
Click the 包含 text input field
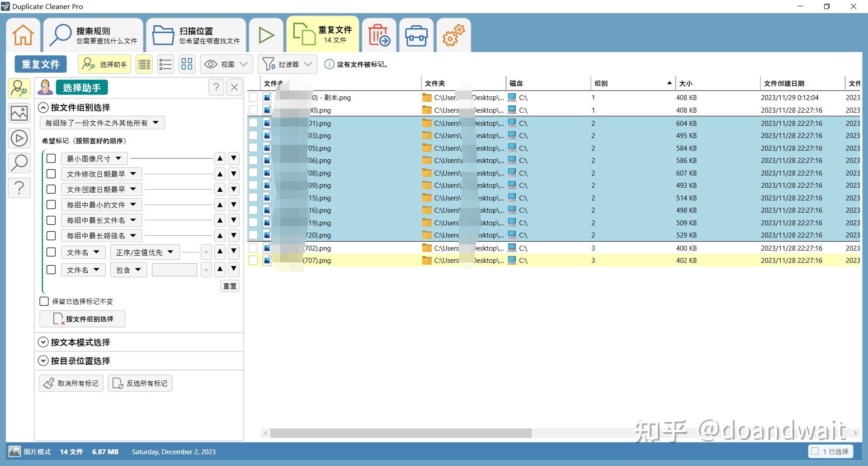[175, 270]
